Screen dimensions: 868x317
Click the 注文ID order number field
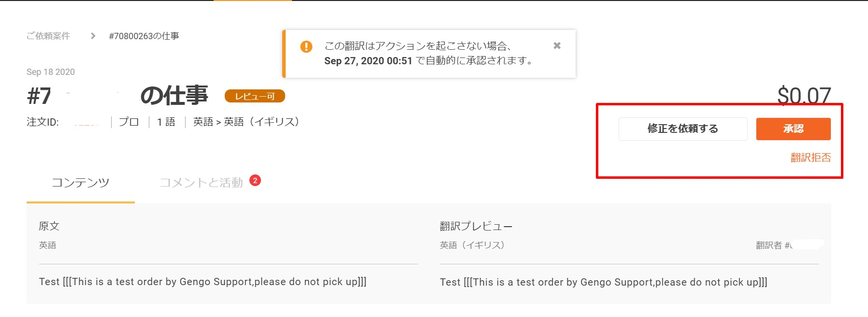point(63,122)
